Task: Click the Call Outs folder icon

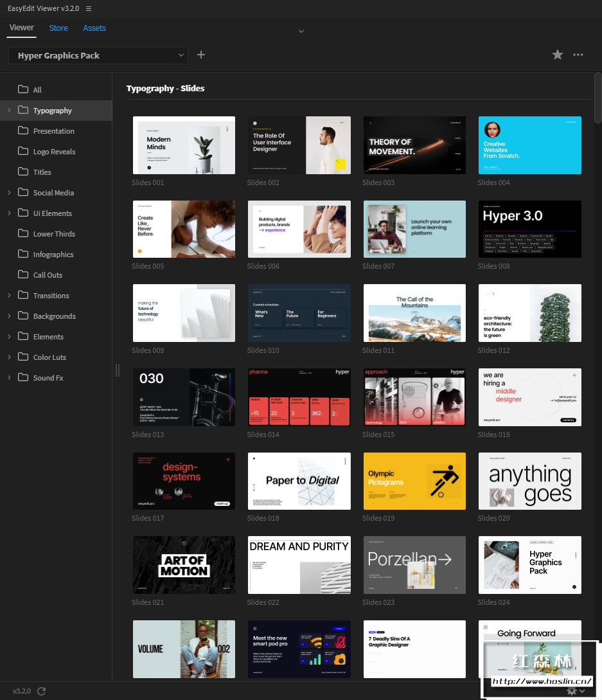Action: point(23,275)
